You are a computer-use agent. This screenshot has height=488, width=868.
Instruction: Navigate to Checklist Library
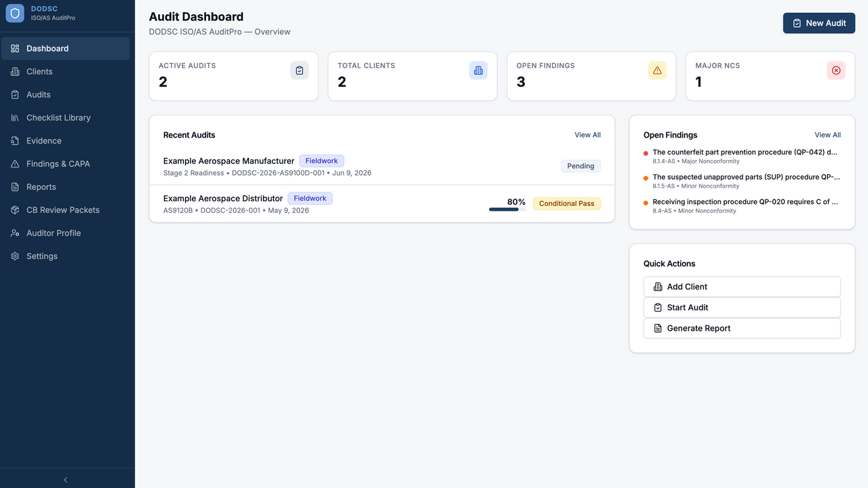point(66,118)
